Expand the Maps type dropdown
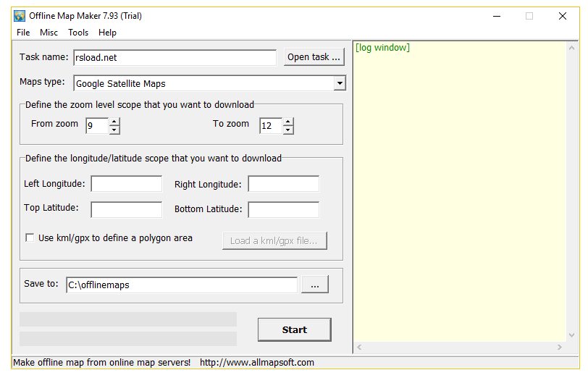Viewport: 588px width, 383px height. [340, 83]
